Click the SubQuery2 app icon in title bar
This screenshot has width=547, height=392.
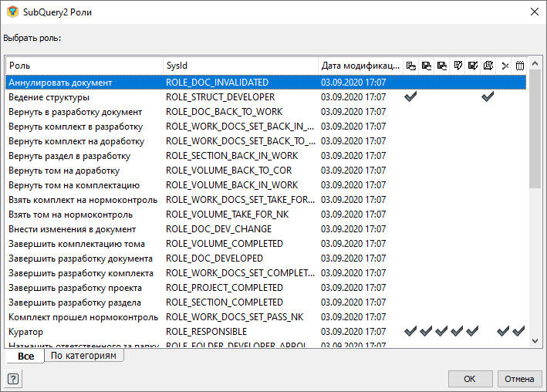point(12,12)
